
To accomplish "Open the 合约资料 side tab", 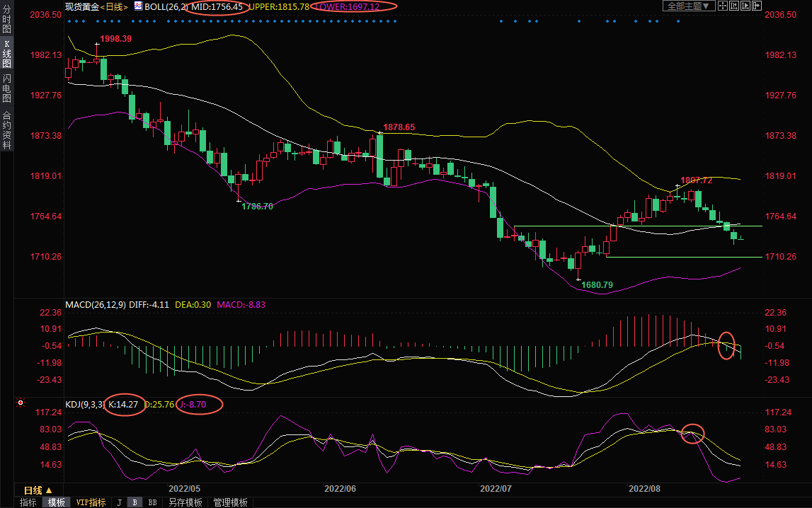I will (x=6, y=130).
